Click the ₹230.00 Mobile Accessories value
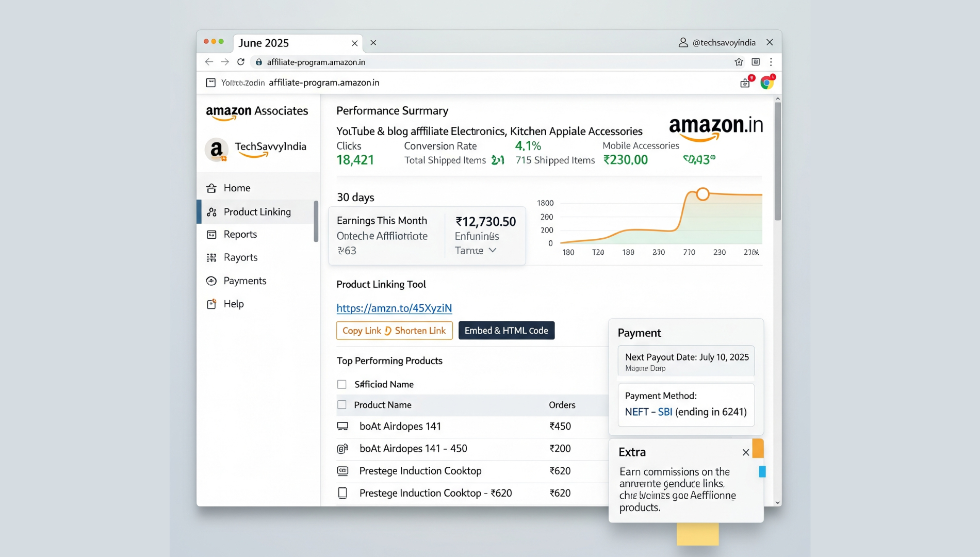This screenshot has width=980, height=557. (625, 160)
